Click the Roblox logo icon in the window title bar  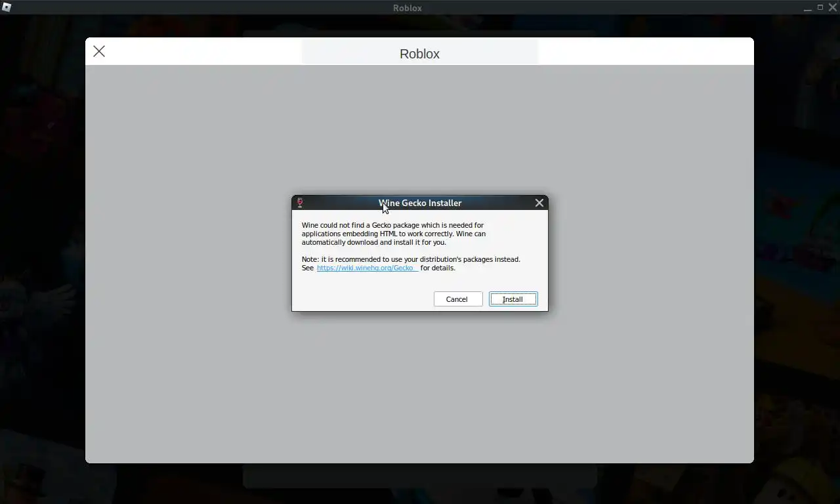tap(6, 8)
